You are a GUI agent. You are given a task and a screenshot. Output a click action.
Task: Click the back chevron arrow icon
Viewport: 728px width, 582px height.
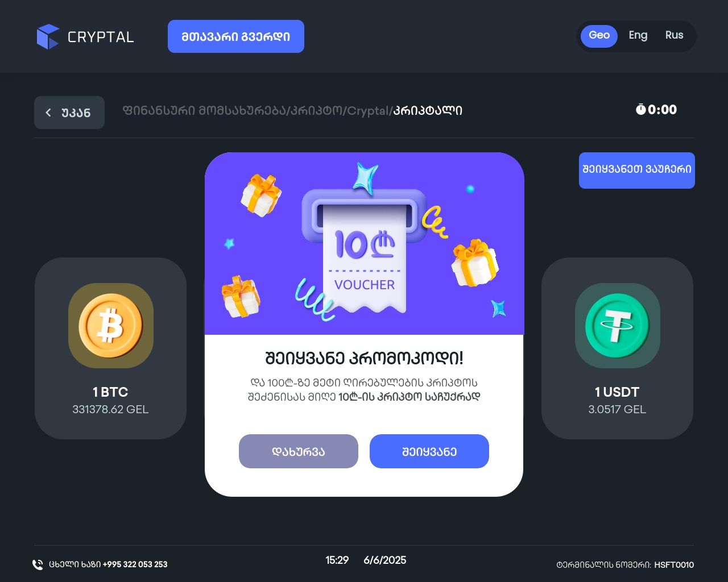click(48, 113)
